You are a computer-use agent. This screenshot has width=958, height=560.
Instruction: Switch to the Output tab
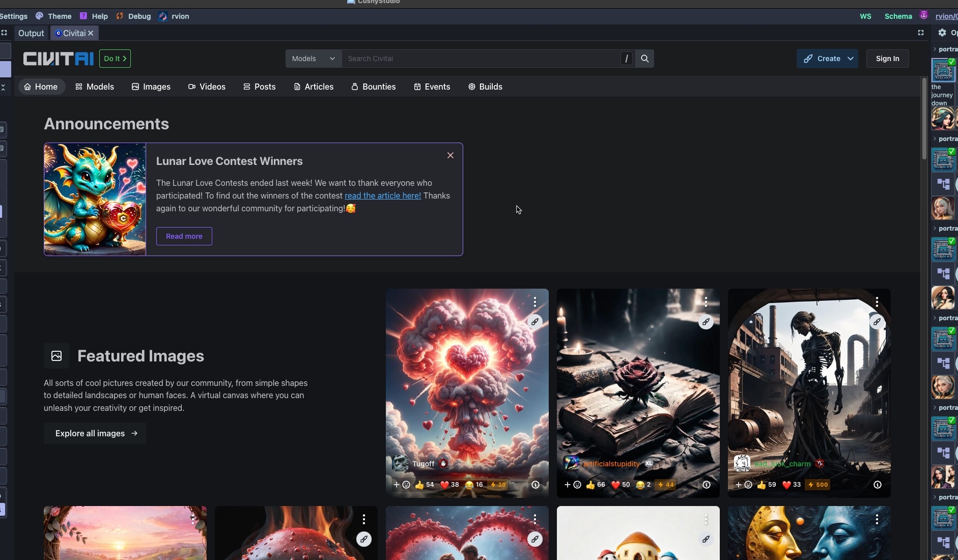pos(31,33)
